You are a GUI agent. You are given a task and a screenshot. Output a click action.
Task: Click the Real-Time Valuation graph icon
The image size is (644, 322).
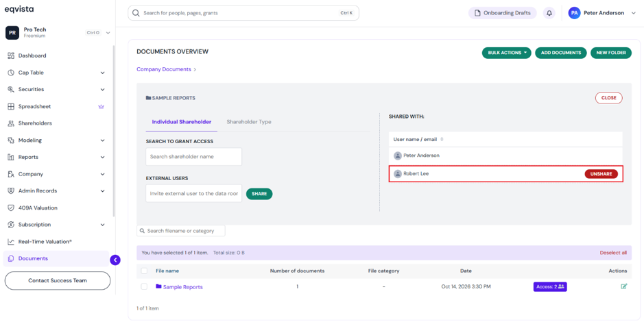pos(11,242)
